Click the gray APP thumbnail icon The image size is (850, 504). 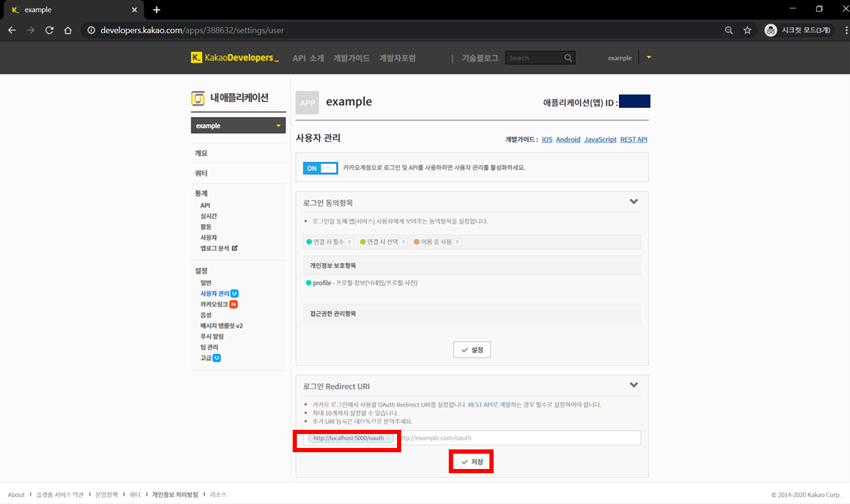[x=307, y=102]
